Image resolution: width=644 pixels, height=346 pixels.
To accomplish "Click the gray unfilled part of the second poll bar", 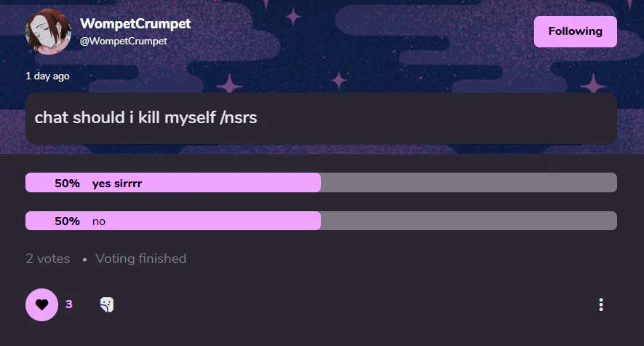I will pyautogui.click(x=469, y=221).
